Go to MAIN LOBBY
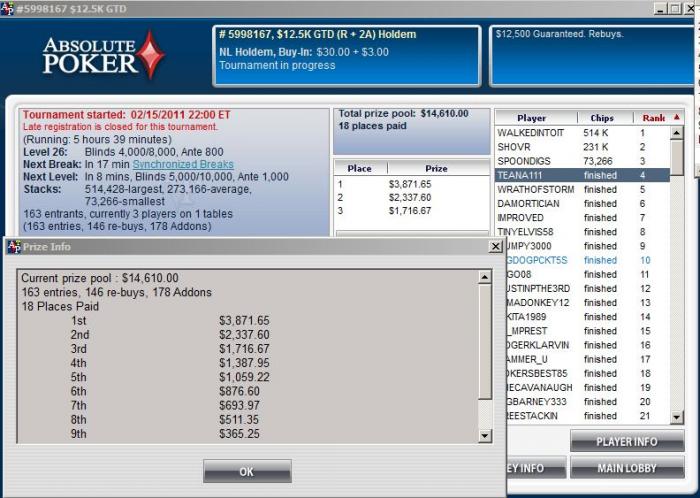 tap(627, 468)
